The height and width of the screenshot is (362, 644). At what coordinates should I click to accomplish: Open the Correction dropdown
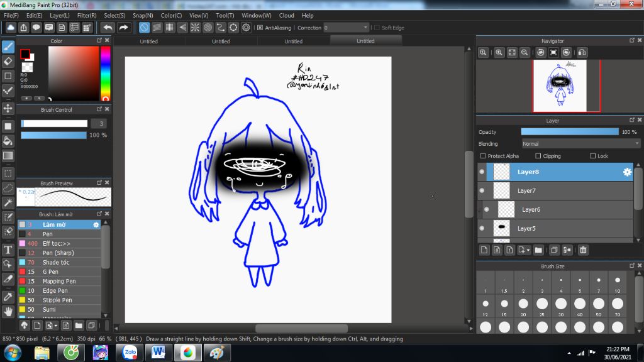(347, 28)
